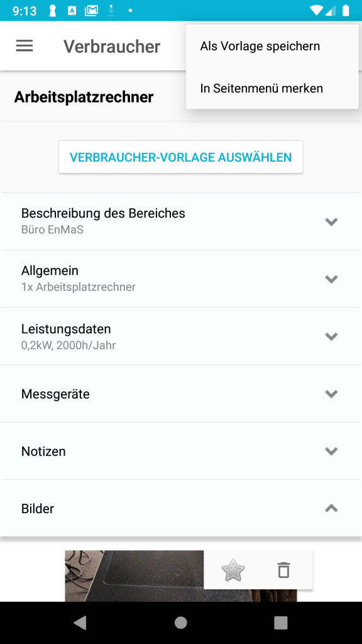
Task: Tap the Verbraucher toolbar title
Action: 112,47
